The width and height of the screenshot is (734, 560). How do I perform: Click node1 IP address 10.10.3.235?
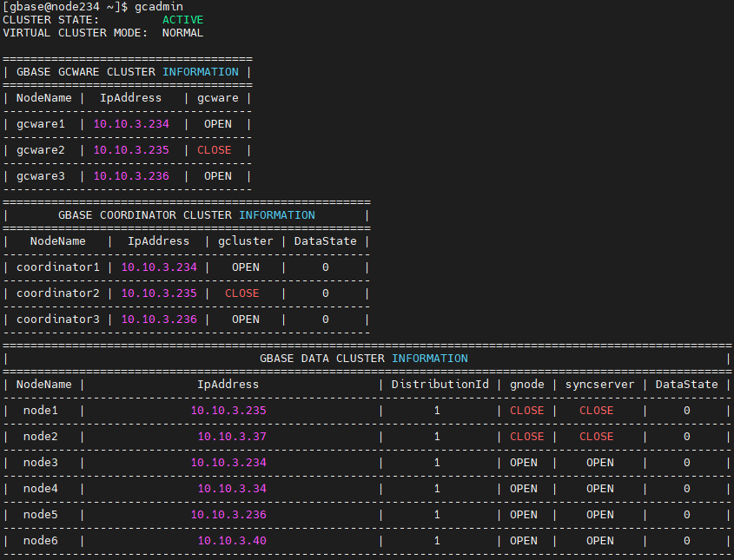click(228, 411)
